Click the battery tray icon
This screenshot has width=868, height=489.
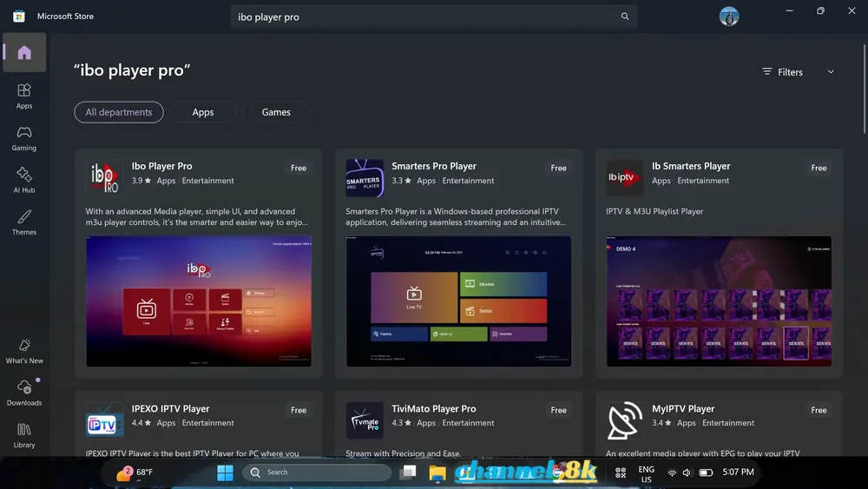coord(706,472)
